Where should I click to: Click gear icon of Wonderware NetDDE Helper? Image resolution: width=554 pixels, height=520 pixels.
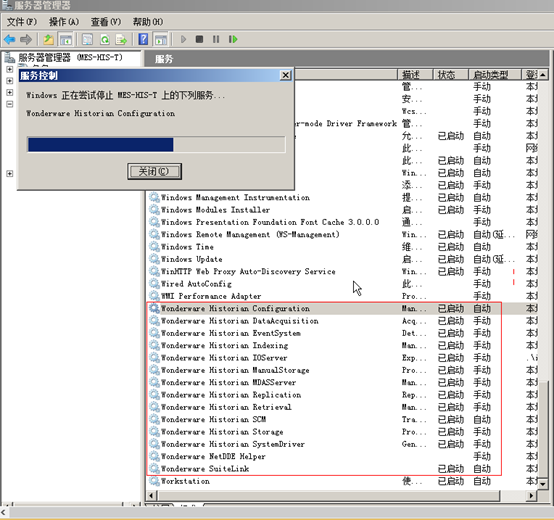point(154,456)
